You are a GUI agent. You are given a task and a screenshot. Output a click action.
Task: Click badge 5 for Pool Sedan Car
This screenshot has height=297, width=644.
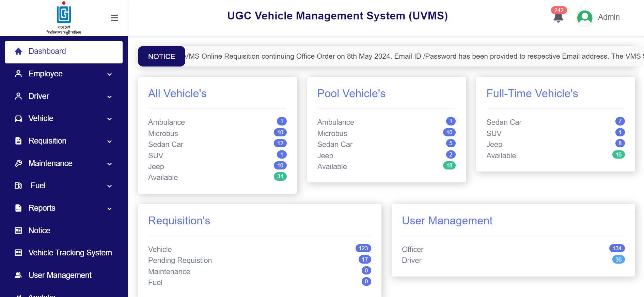(451, 144)
